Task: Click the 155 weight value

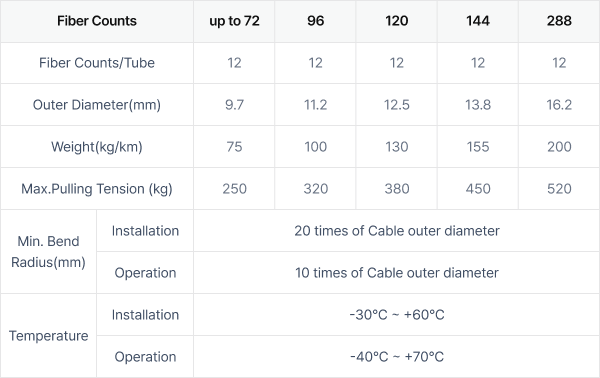Action: (478, 147)
